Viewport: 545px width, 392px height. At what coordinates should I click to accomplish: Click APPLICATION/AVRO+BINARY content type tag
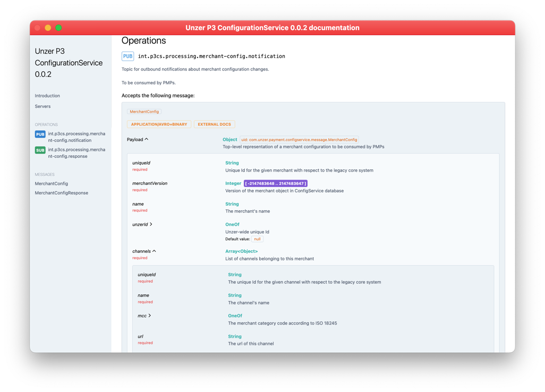[159, 124]
